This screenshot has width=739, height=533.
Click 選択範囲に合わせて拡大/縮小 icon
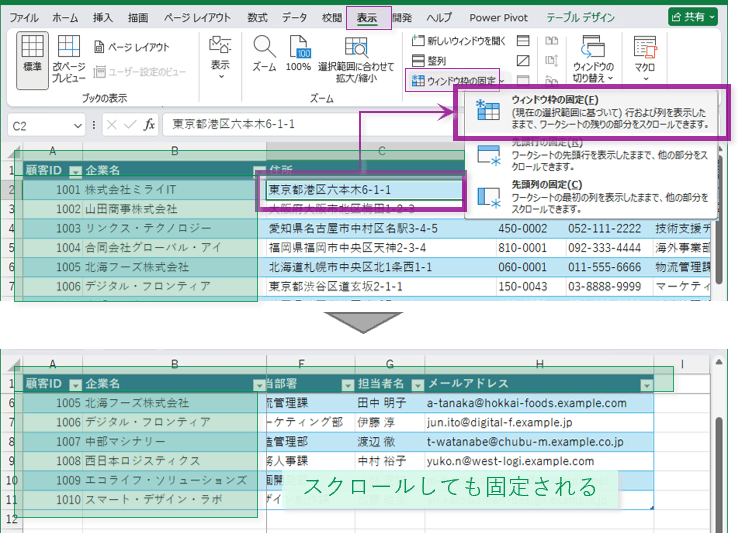pyautogui.click(x=356, y=60)
